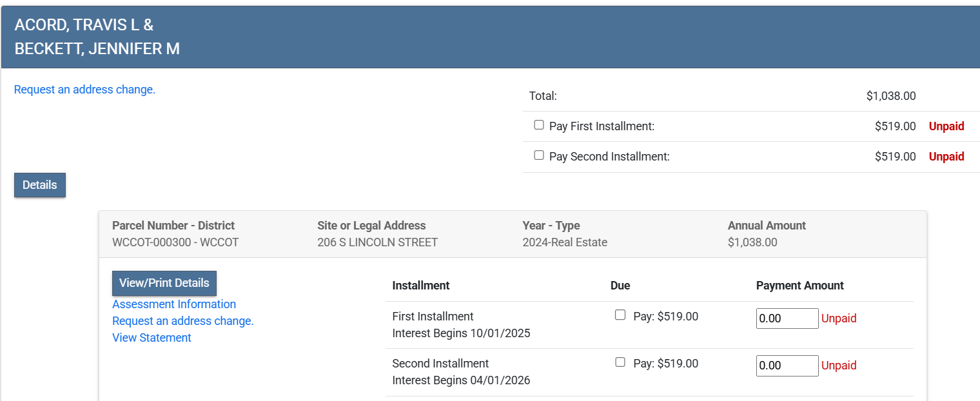Viewport: 980px width, 401px height.
Task: Open View/Print Details
Action: 164,283
